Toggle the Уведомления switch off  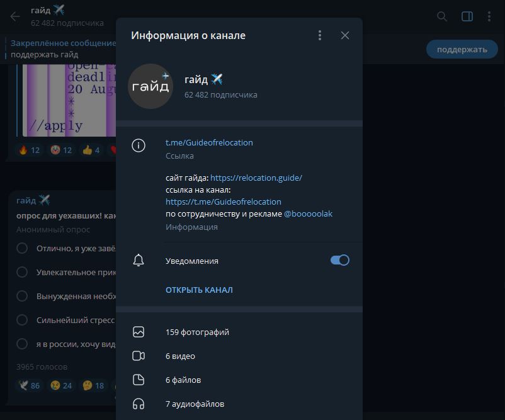tap(339, 260)
